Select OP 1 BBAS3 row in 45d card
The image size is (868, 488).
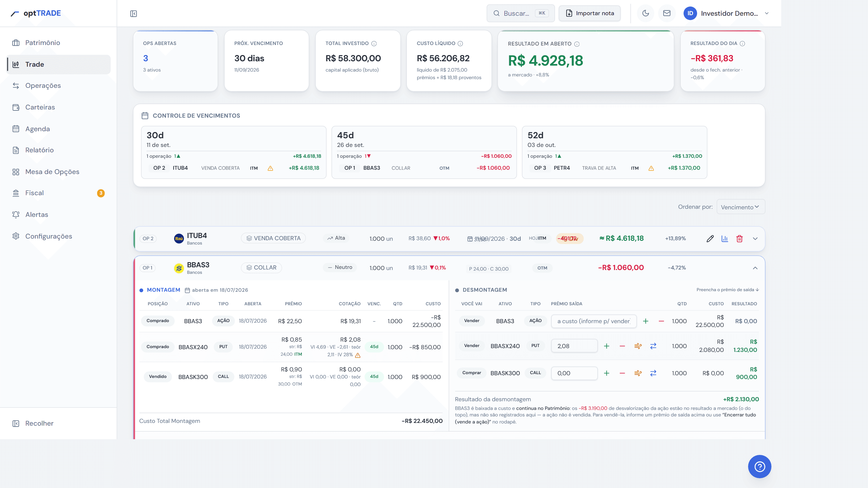point(424,168)
